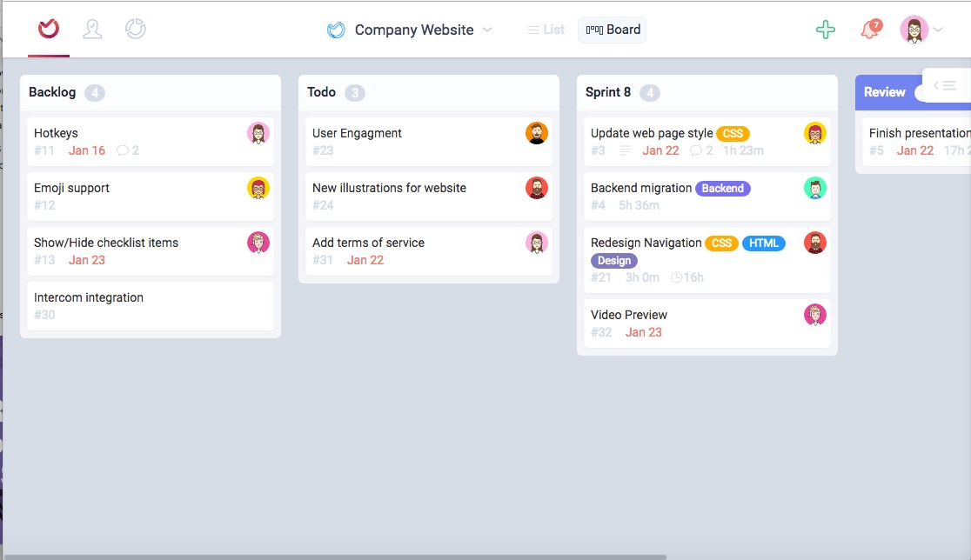Open the Emoji support card
The image size is (971, 560).
click(151, 197)
